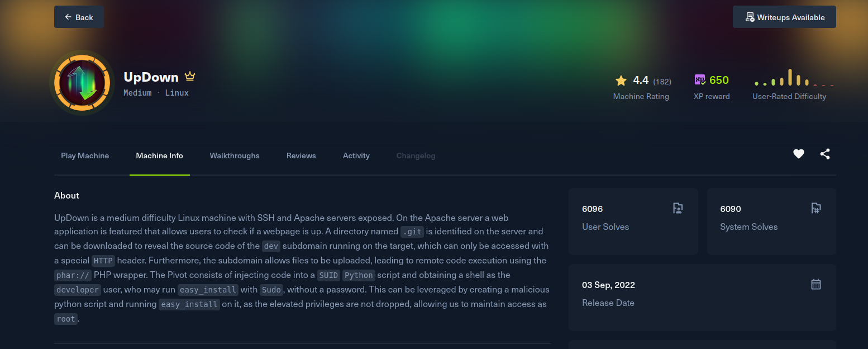Screen dimensions: 868x349
Task: Click the 'SUID' code tag
Action: click(328, 275)
